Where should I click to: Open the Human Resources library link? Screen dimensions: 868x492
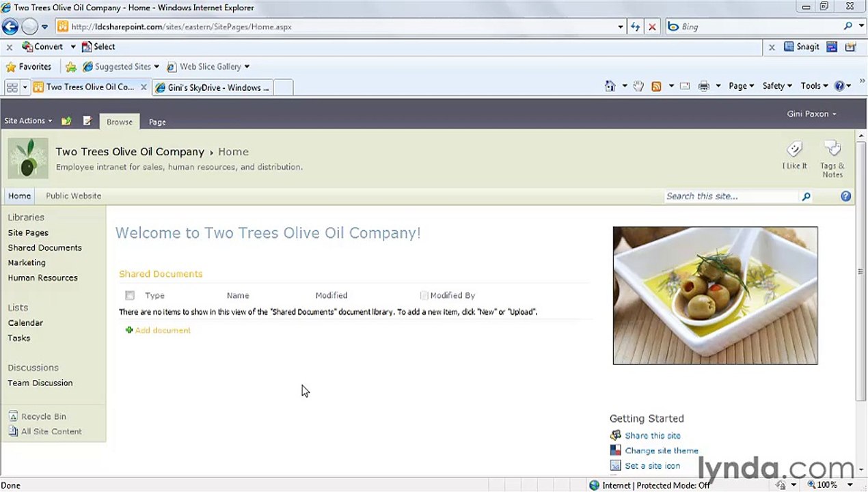click(x=42, y=277)
